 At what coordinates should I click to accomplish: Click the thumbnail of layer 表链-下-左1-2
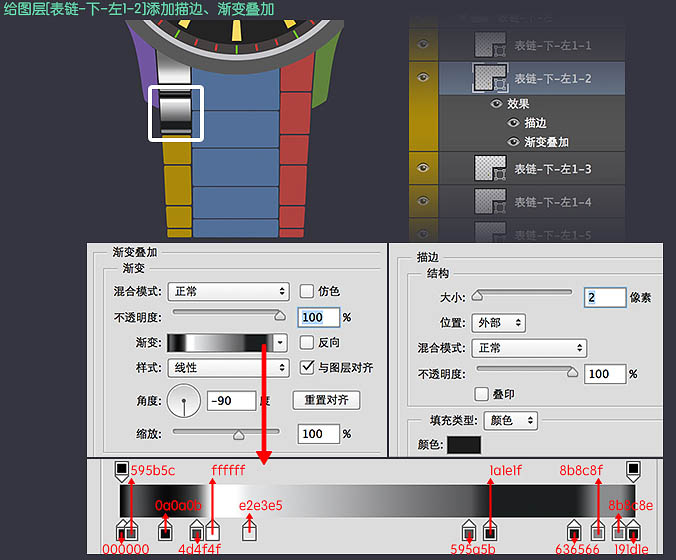(x=490, y=78)
